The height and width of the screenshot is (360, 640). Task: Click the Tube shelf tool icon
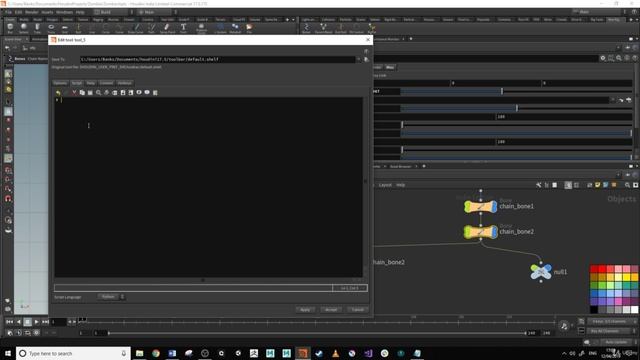[x=37, y=28]
